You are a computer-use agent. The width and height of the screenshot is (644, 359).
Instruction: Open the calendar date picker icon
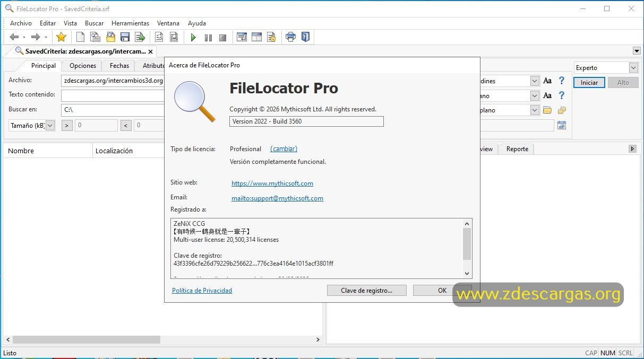[562, 125]
